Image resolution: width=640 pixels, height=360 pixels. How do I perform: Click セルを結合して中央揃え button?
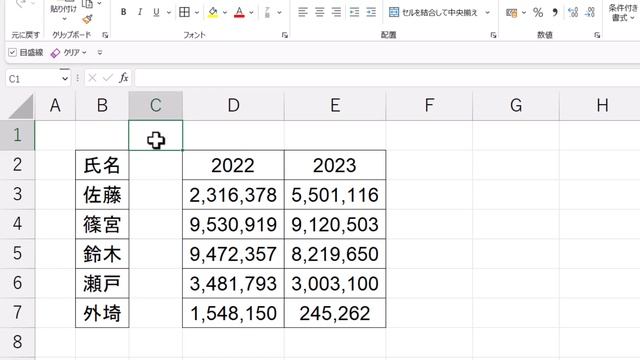433,12
